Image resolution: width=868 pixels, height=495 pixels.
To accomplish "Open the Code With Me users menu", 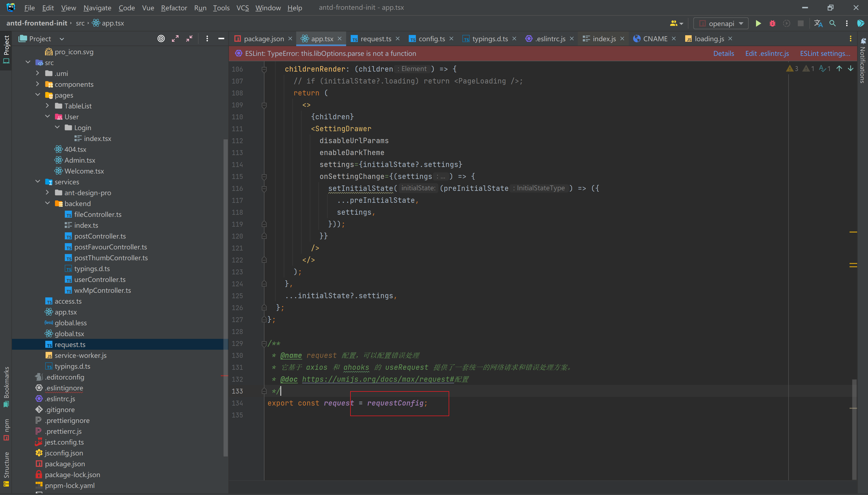I will tap(676, 24).
